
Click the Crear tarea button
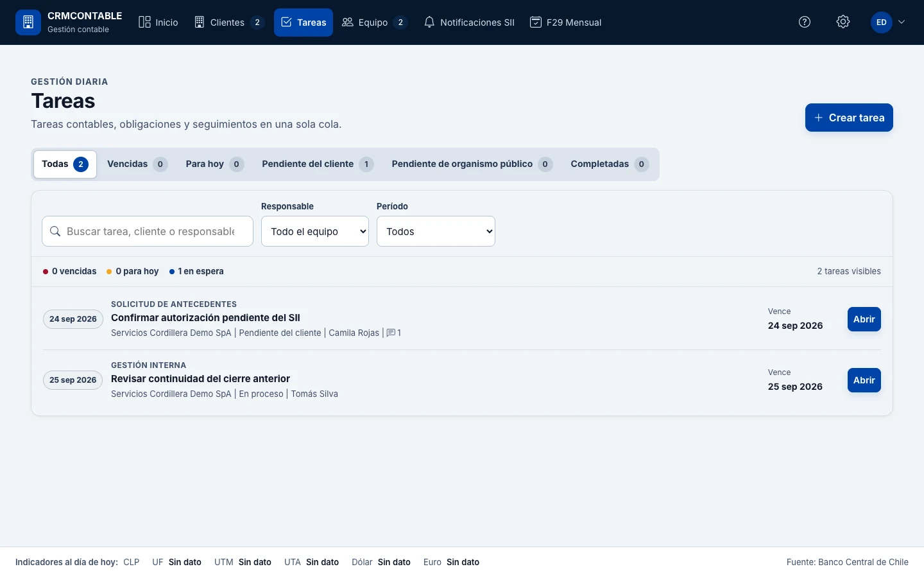pyautogui.click(x=849, y=118)
